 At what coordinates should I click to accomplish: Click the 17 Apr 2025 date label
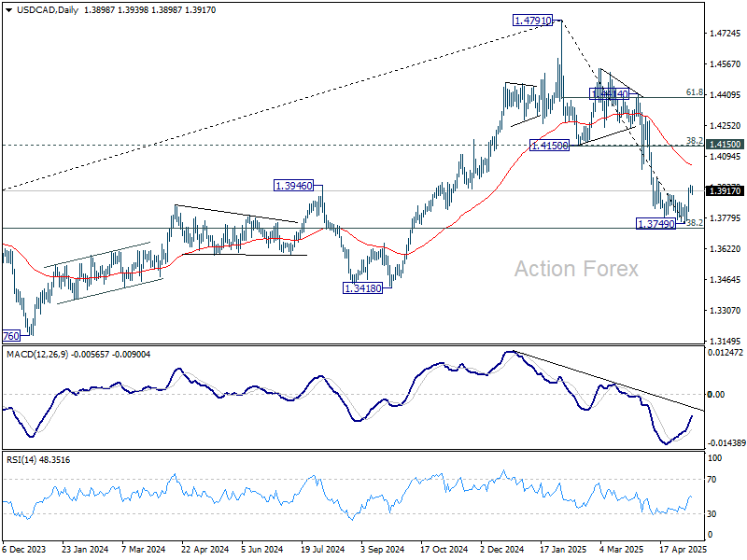click(683, 550)
